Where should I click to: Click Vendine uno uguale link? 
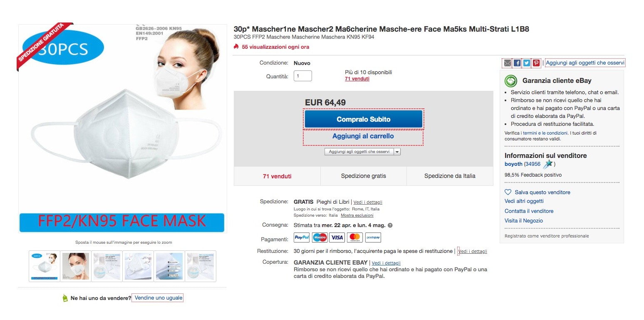tap(158, 298)
